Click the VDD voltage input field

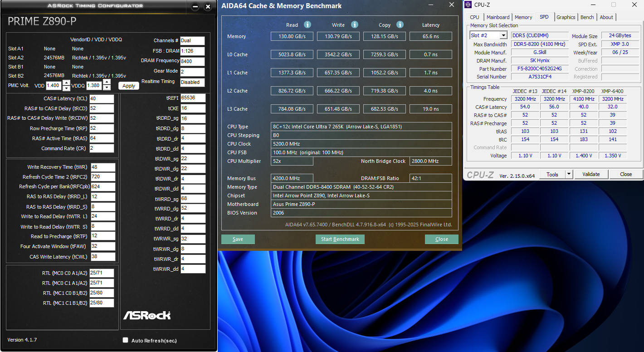(54, 85)
